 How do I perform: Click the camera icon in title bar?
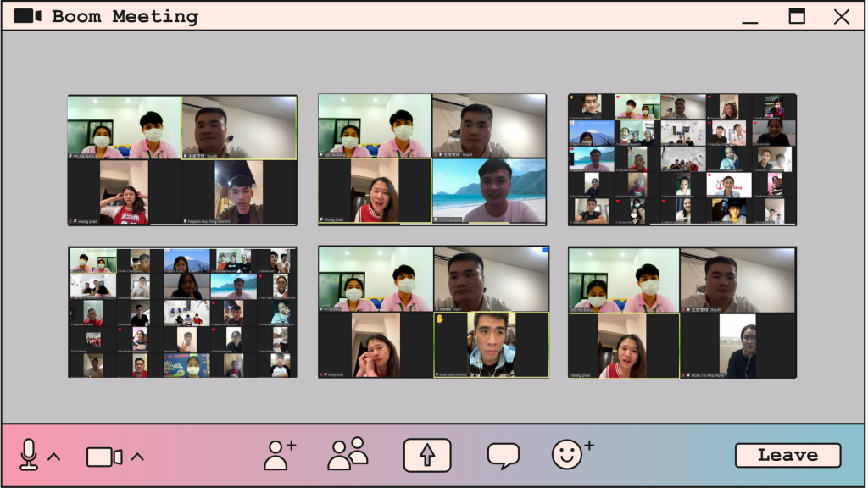tap(27, 16)
